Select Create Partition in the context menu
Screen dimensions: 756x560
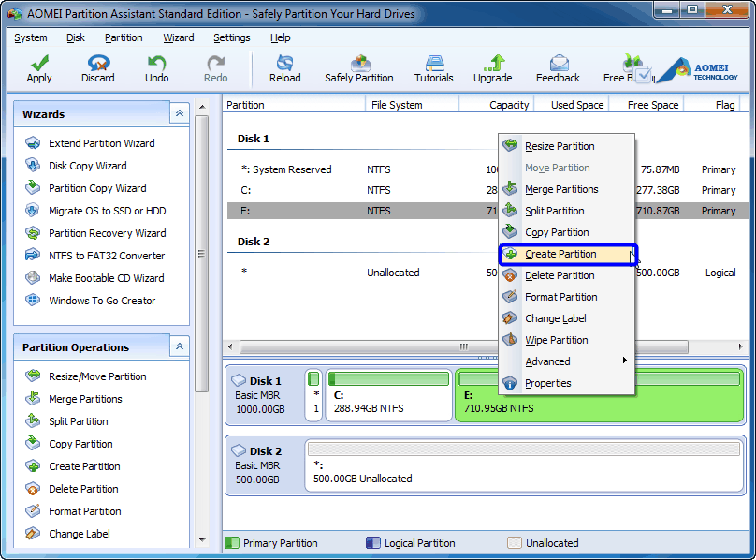568,254
